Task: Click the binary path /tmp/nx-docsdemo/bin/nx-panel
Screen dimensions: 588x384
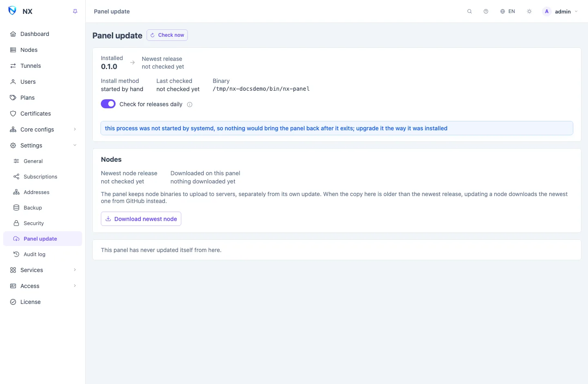Action: [261, 89]
